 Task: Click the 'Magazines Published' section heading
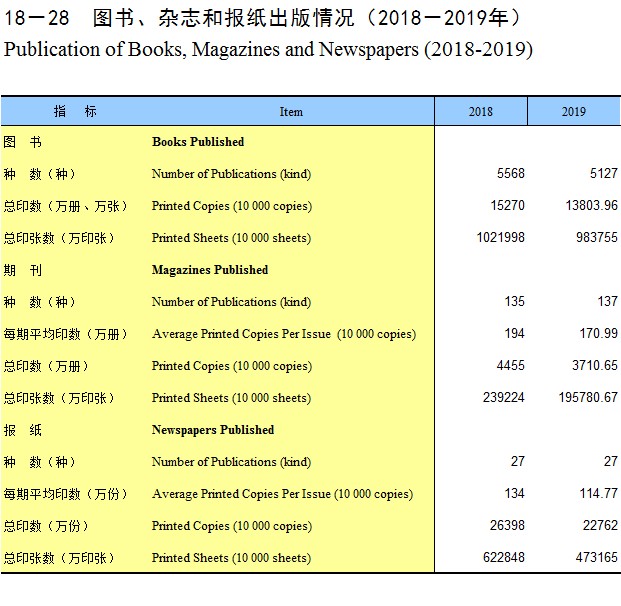210,270
